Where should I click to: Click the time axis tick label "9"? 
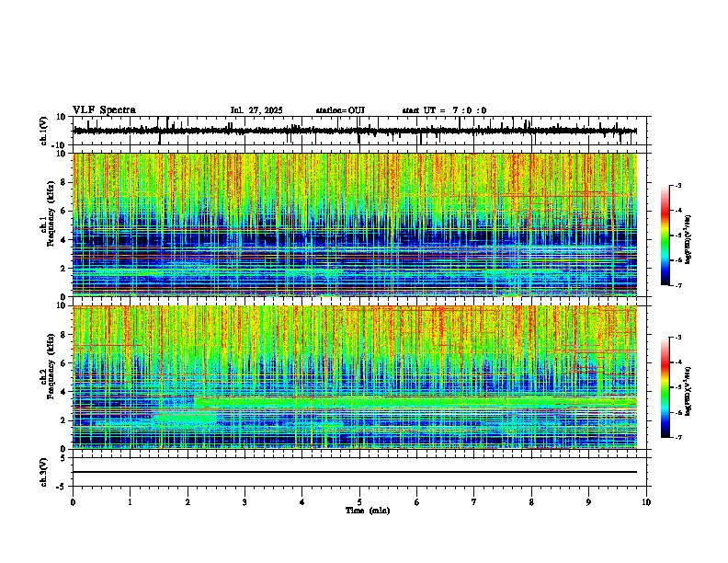[588, 502]
